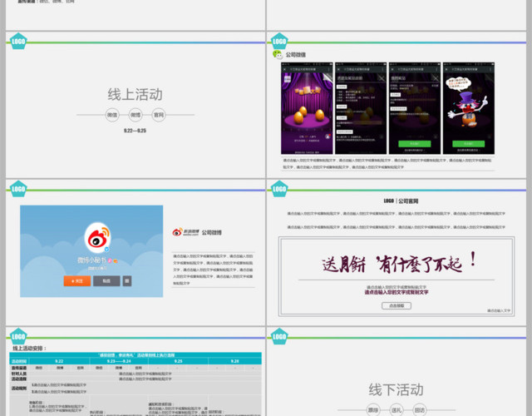Click the 线上活动安排 heading
The image size is (532, 416).
point(30,348)
